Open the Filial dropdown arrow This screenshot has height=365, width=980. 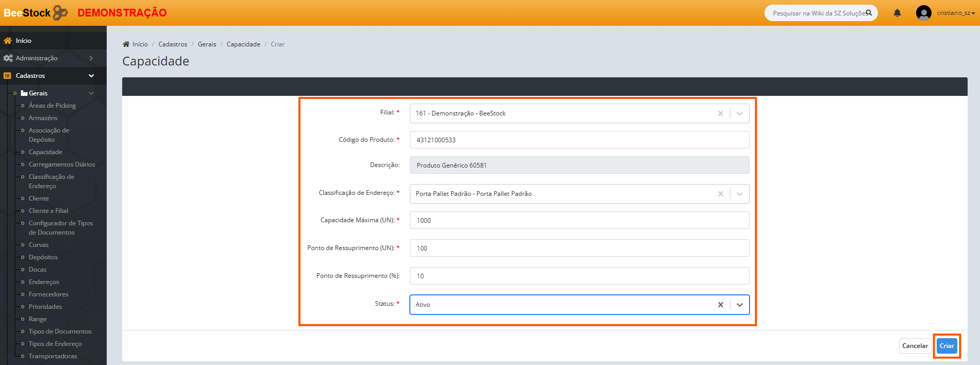click(739, 113)
